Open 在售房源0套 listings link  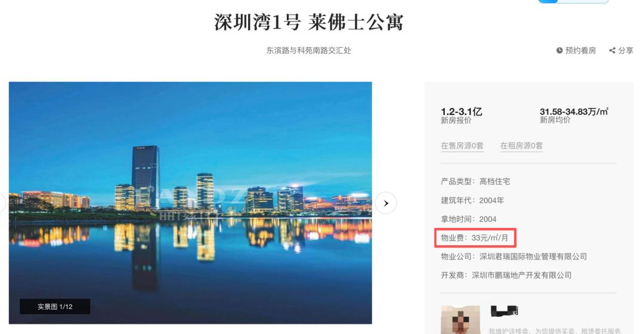tap(462, 146)
